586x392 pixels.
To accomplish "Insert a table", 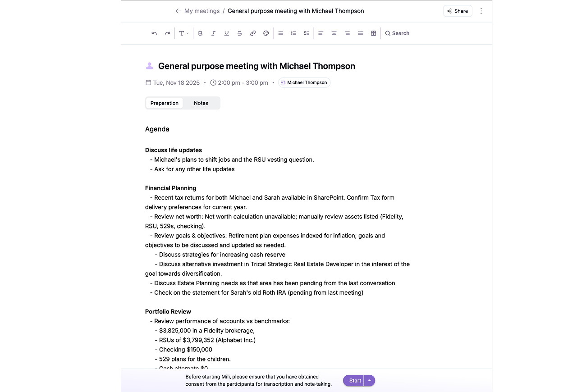I will [x=373, y=33].
